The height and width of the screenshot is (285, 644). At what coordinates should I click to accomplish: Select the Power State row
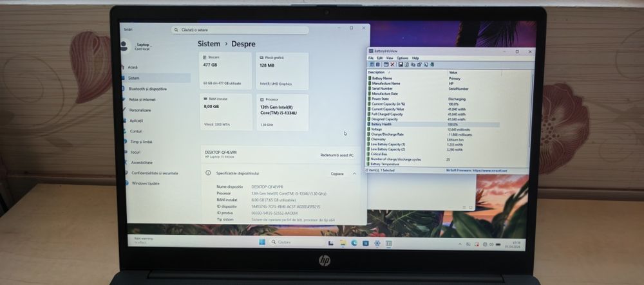click(x=433, y=99)
